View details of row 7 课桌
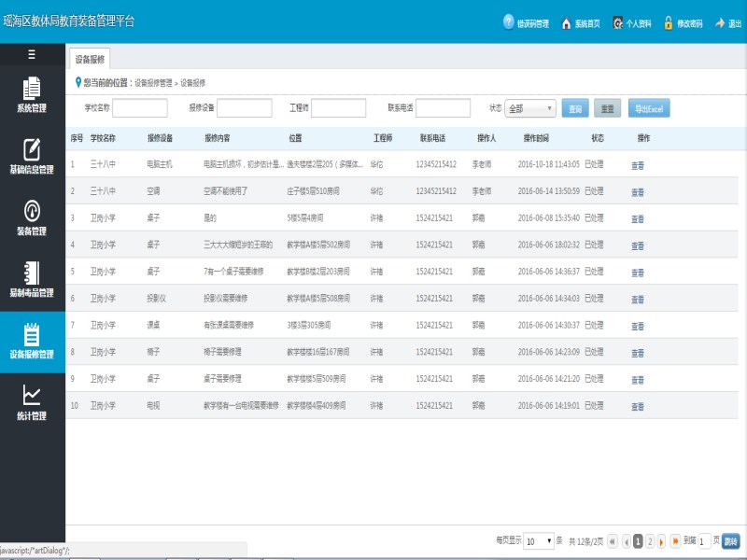 (638, 326)
